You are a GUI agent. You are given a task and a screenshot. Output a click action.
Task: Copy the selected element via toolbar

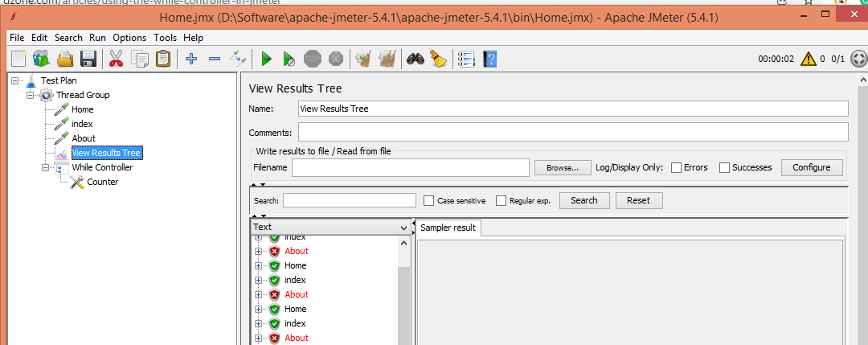[x=140, y=59]
